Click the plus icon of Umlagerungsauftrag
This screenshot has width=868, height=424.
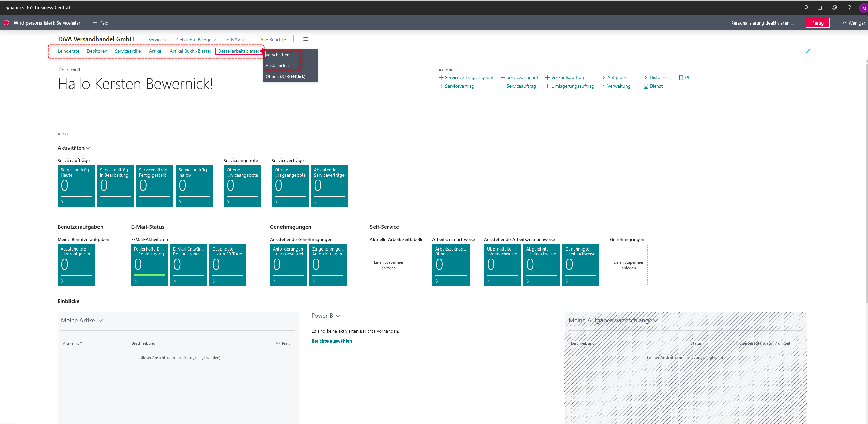(547, 86)
